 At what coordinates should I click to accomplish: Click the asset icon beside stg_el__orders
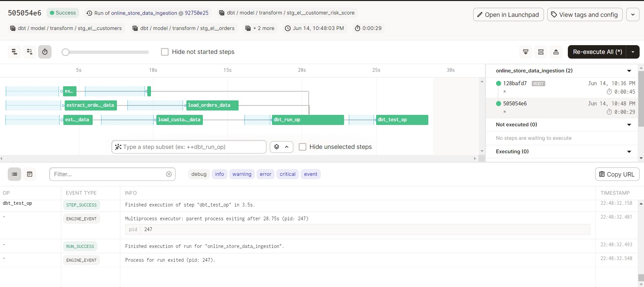click(135, 28)
